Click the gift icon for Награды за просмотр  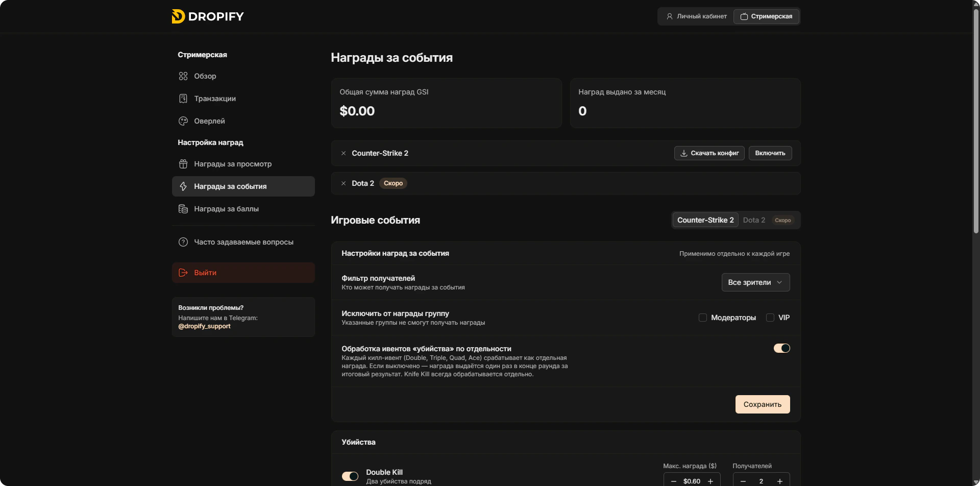pos(183,164)
